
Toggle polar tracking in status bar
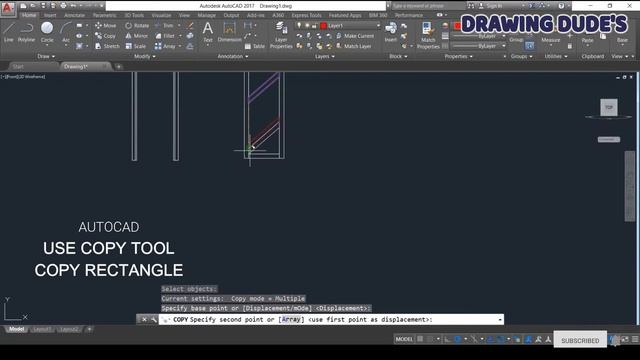point(458,339)
